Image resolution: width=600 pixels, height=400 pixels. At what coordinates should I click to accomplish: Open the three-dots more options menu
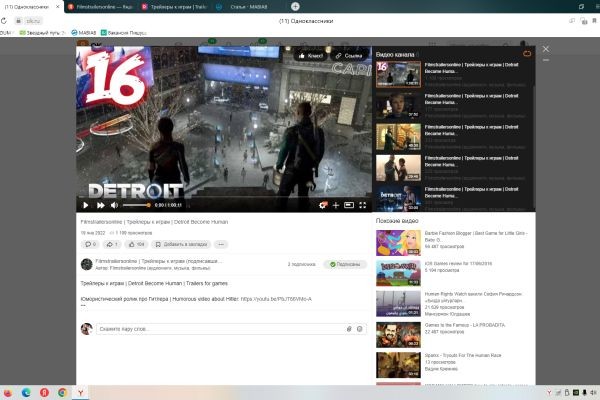[221, 244]
